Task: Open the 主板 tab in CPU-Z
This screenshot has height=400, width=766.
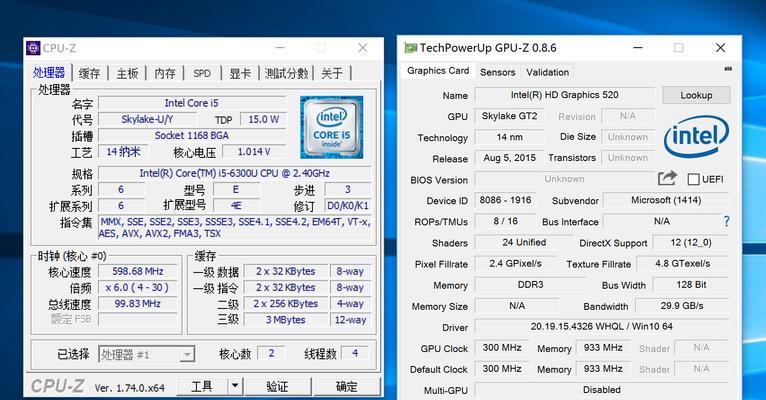Action: tap(127, 73)
